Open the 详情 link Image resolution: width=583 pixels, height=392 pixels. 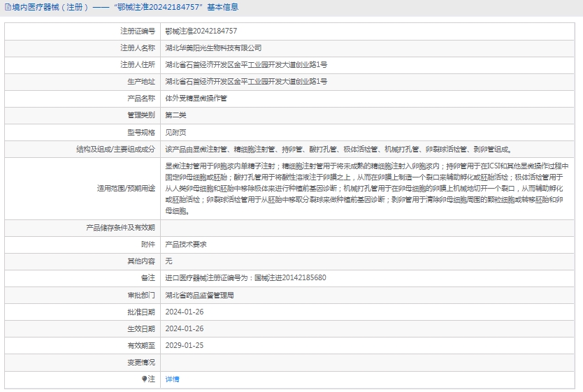[172, 379]
